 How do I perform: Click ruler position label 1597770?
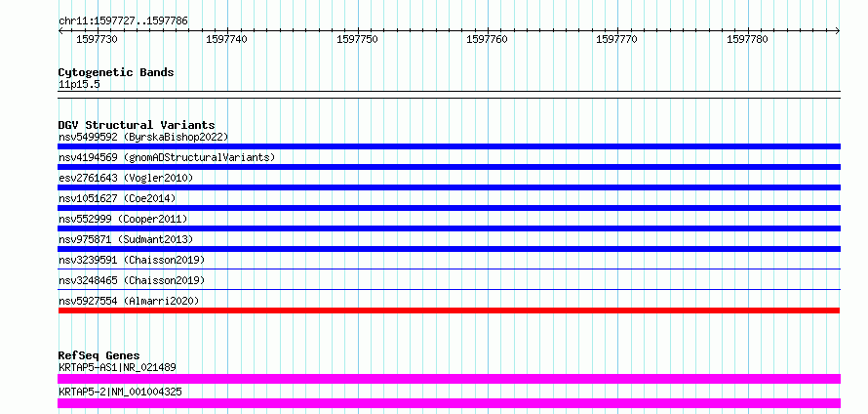tap(616, 39)
